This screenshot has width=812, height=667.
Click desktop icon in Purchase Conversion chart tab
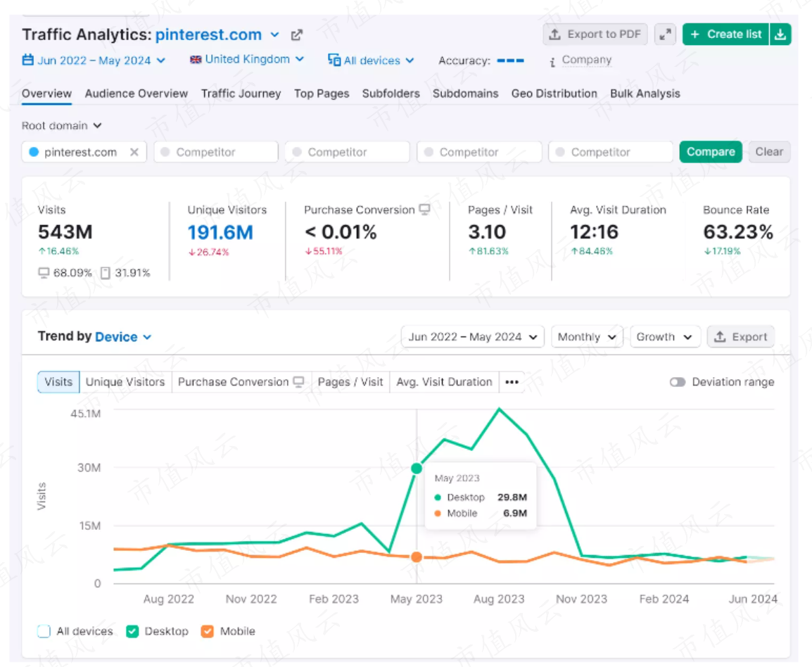(299, 381)
